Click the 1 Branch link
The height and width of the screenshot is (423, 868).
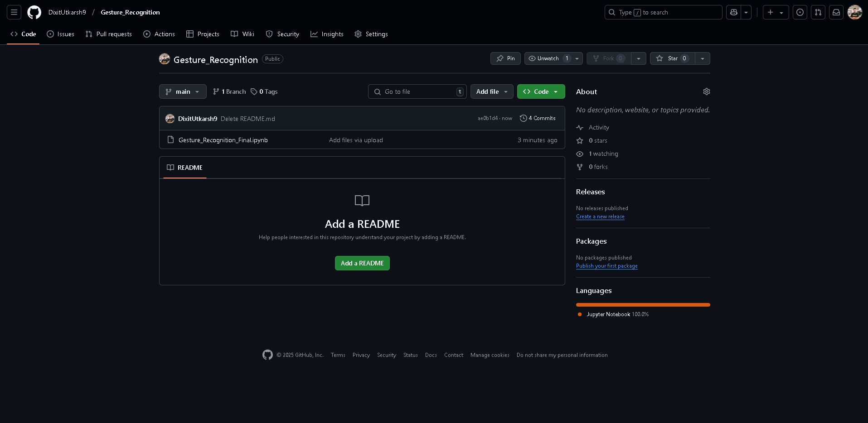[229, 91]
